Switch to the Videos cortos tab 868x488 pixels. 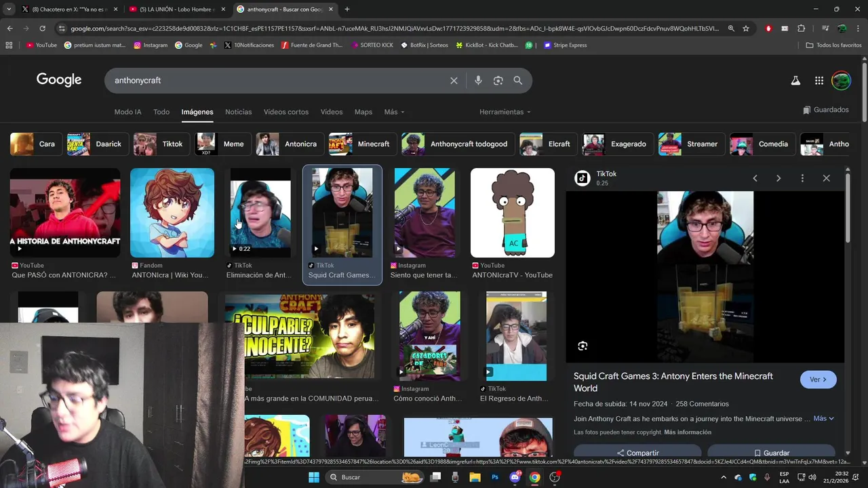pos(286,112)
